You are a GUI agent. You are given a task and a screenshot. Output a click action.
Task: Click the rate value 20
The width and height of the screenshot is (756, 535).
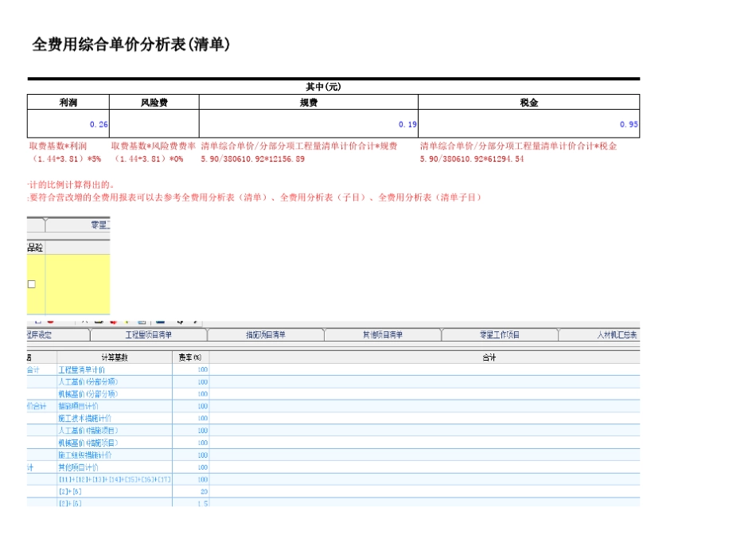point(204,491)
